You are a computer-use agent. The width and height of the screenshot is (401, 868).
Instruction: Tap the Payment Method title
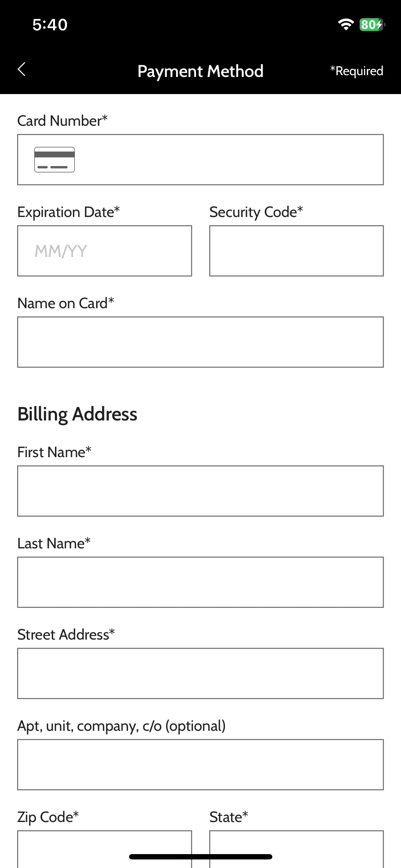200,71
